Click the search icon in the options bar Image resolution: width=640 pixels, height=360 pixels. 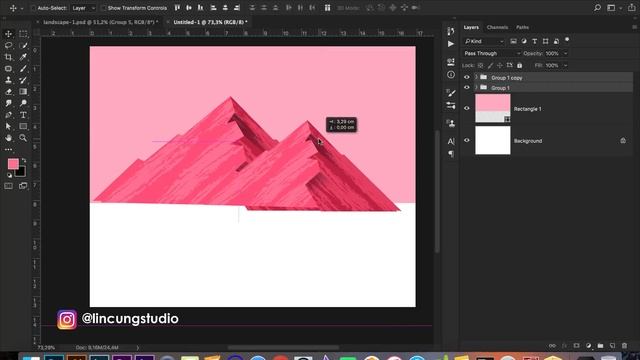597,8
